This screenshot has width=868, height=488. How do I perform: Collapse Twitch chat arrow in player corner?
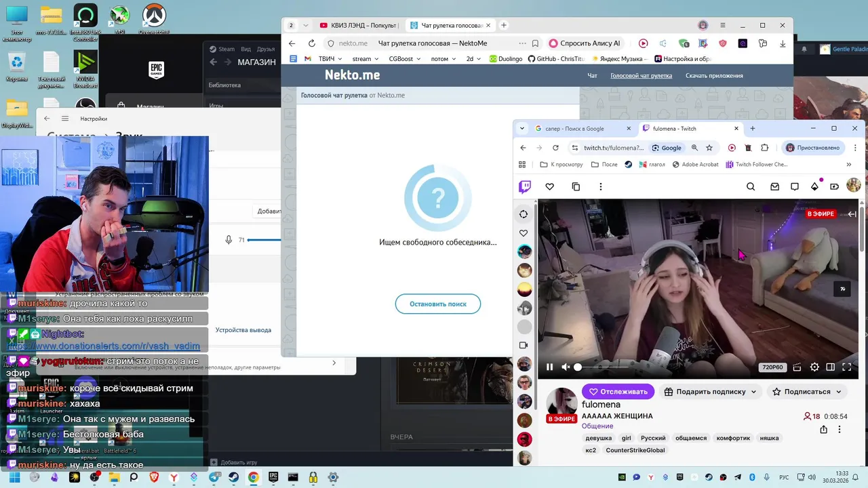click(x=852, y=214)
